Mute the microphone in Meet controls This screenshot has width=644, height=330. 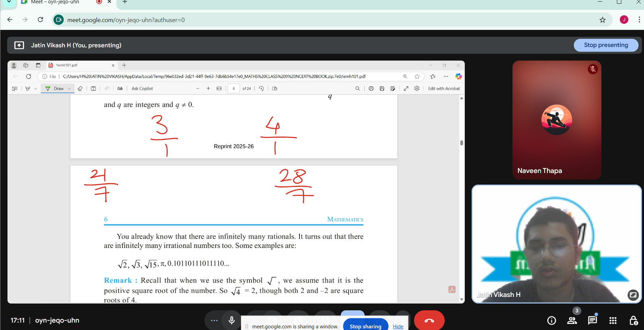pos(231,320)
